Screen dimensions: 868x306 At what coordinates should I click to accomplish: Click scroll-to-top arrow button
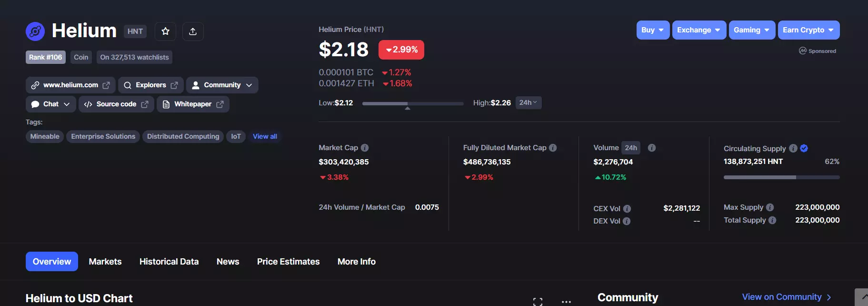pos(861,297)
